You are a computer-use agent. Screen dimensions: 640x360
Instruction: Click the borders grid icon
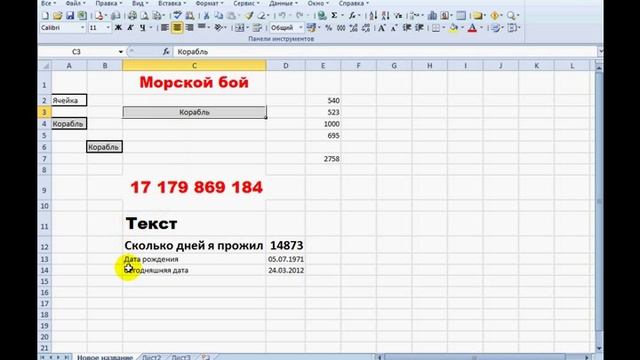(436, 28)
